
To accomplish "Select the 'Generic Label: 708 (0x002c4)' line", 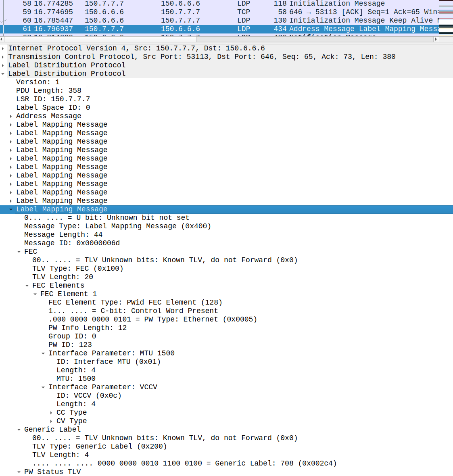I will click(x=185, y=464).
